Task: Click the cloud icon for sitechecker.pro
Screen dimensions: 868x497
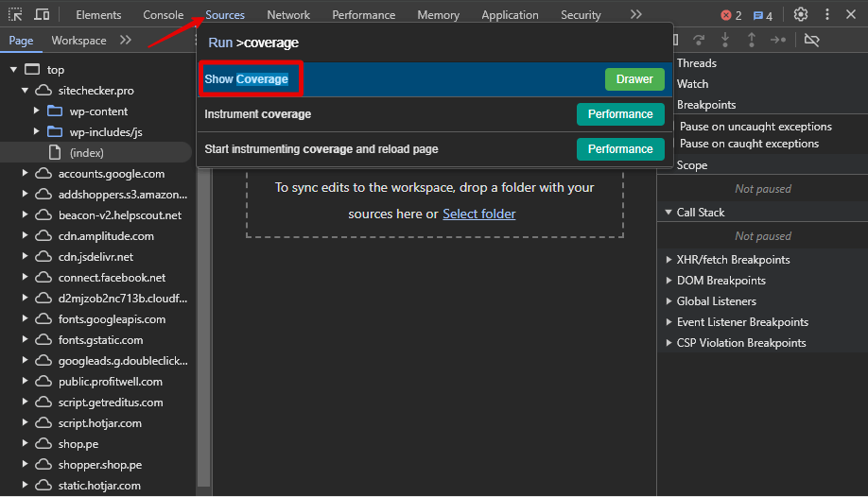Action: click(x=43, y=90)
